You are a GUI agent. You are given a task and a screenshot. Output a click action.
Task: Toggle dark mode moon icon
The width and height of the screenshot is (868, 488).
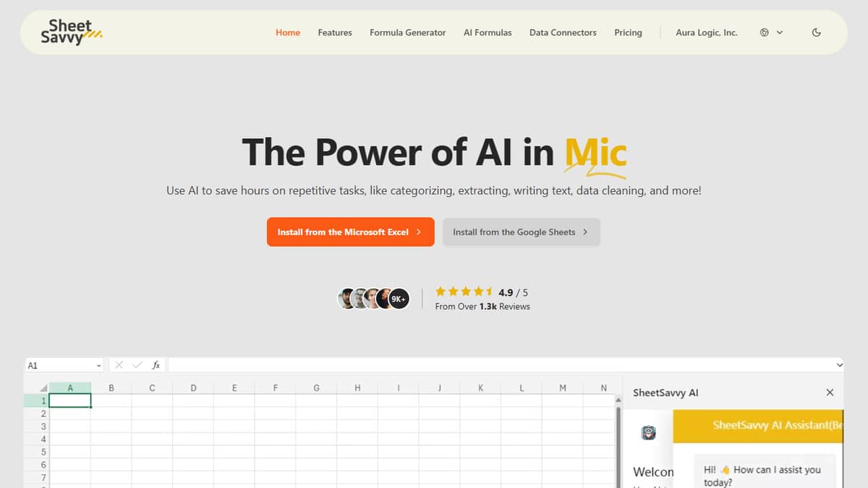click(x=817, y=33)
